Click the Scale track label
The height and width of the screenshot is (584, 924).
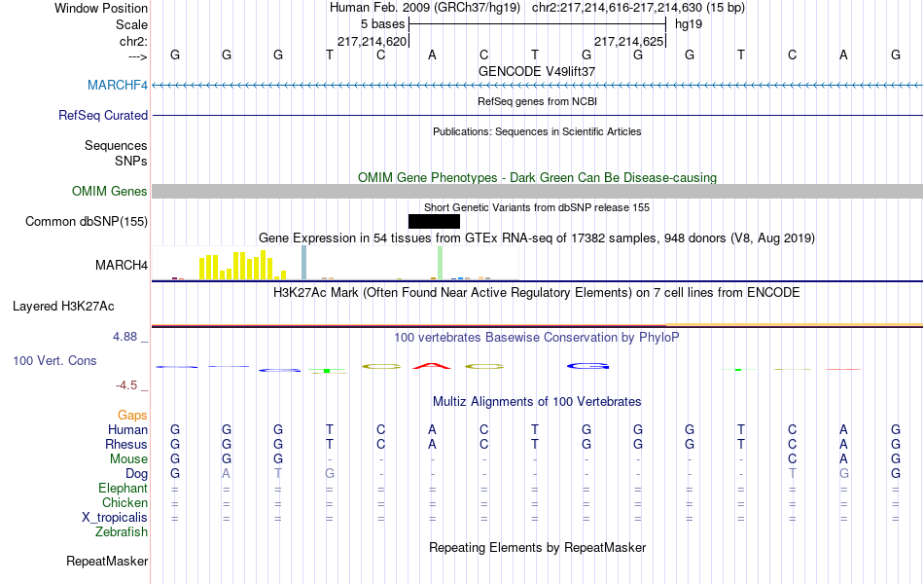point(131,24)
